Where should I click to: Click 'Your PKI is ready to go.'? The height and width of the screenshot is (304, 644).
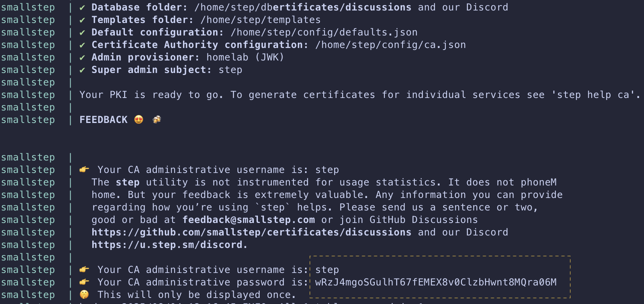click(x=152, y=95)
